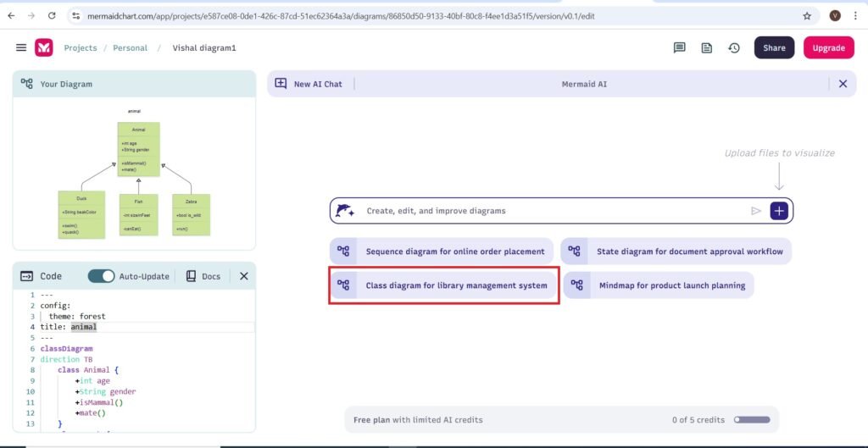Open the version history clock icon

click(x=734, y=48)
